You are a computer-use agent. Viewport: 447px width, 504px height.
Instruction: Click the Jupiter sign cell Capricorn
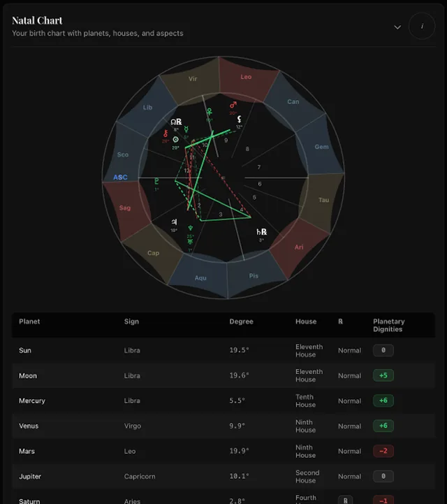140,476
